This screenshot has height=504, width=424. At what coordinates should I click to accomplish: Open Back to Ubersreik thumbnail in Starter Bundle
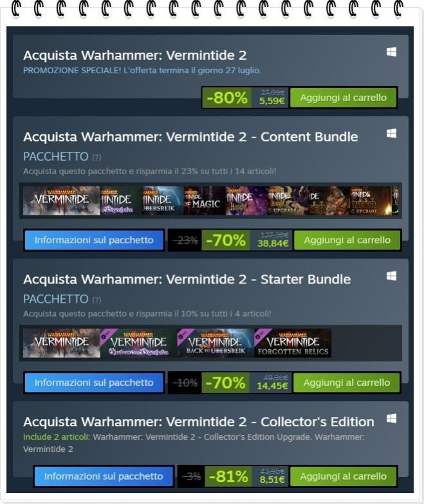[215, 343]
